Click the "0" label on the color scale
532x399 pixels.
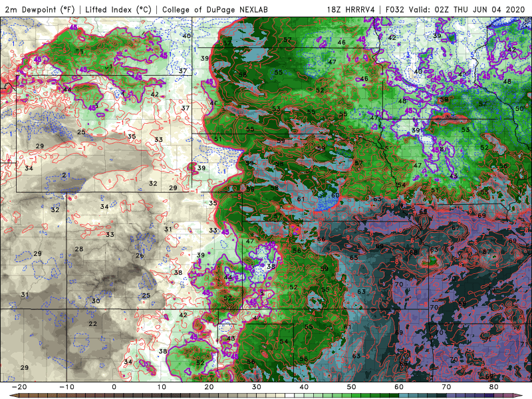[114, 387]
